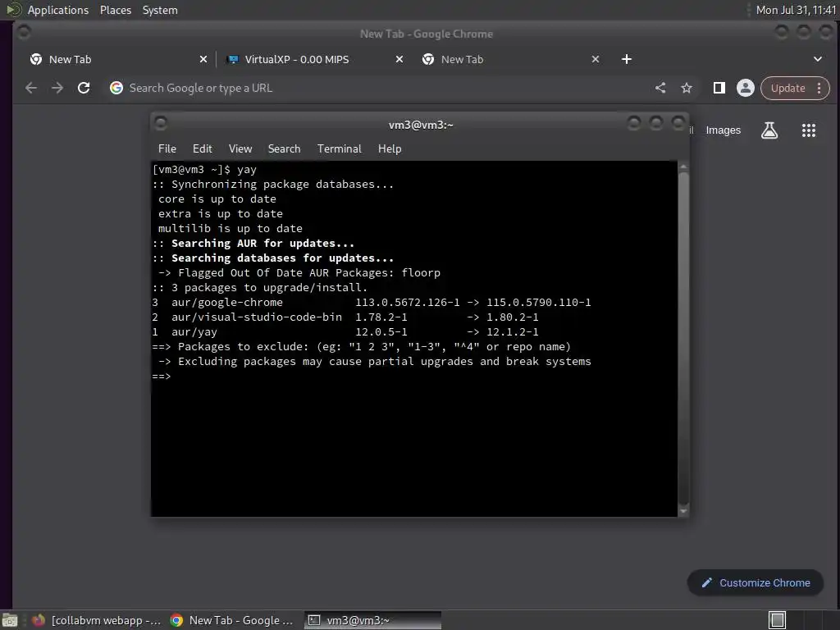Open Chrome three-dot menu

[x=819, y=89]
